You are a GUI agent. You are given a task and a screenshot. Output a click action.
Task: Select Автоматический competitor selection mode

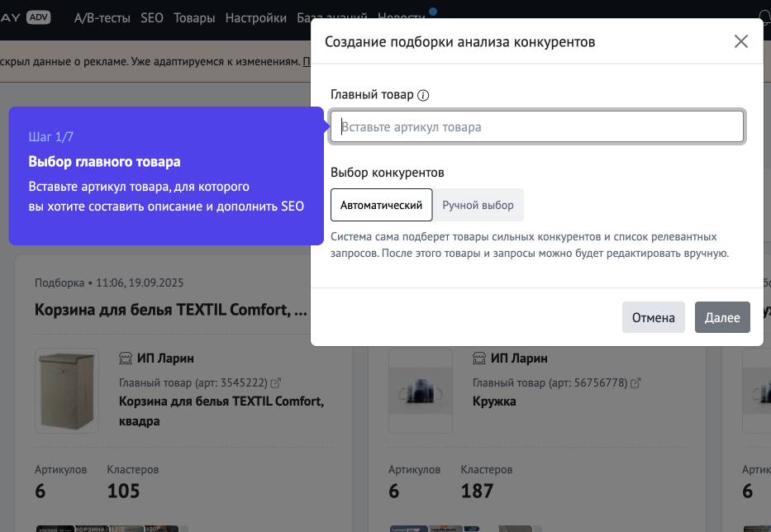[382, 204]
